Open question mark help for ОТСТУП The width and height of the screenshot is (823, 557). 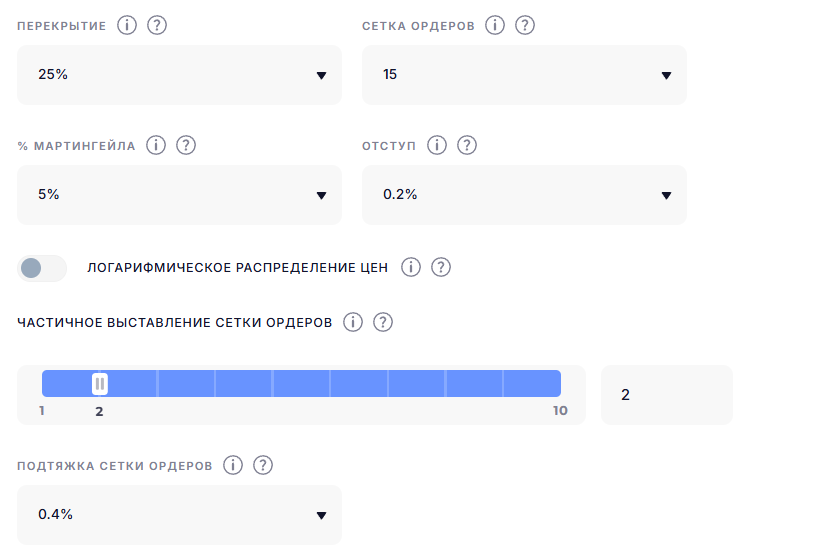(467, 145)
